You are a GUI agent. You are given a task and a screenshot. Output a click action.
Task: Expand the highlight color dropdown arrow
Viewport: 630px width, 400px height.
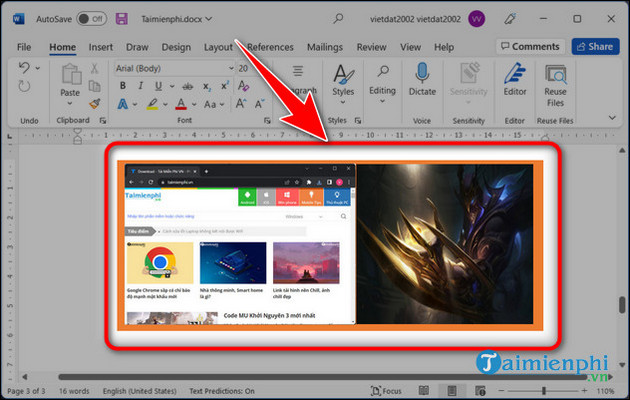pyautogui.click(x=165, y=104)
